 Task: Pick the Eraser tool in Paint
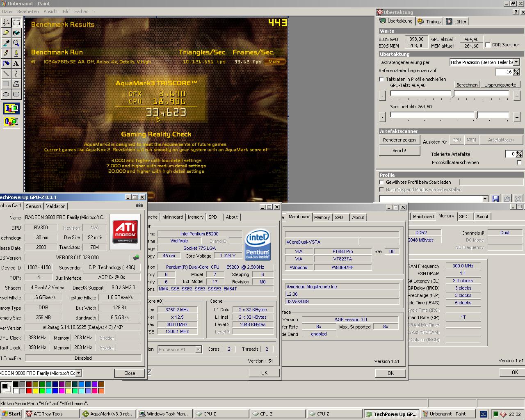tap(6, 32)
